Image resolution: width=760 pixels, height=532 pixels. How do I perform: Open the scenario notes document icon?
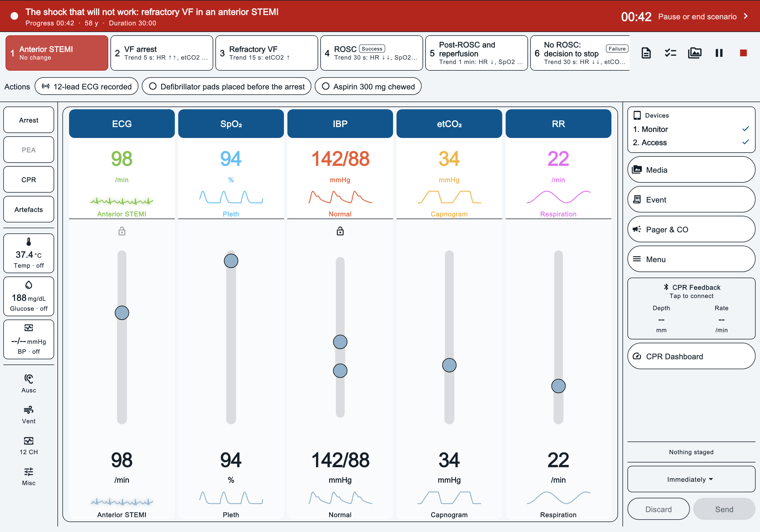coord(646,53)
